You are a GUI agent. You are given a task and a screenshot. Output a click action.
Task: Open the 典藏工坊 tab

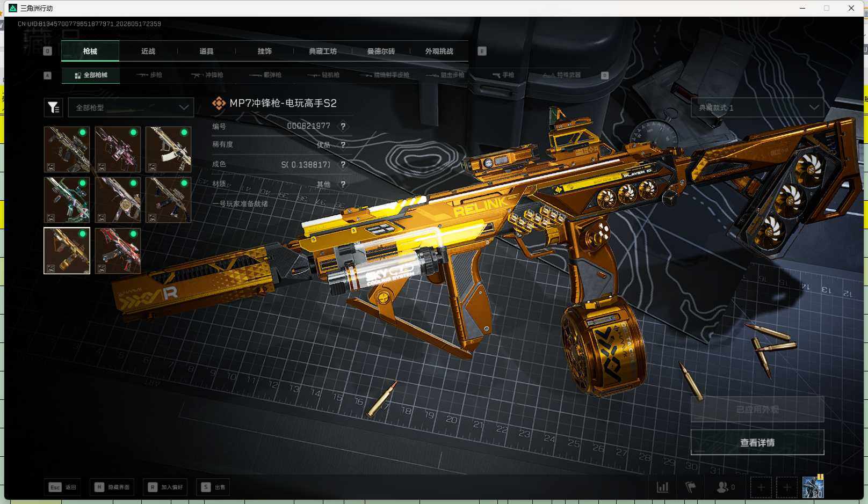click(323, 51)
